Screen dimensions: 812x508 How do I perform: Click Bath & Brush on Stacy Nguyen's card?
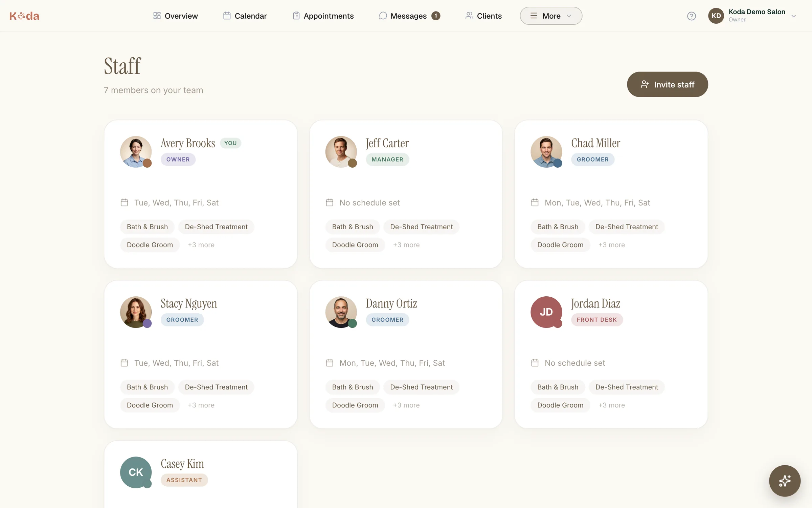(x=147, y=387)
